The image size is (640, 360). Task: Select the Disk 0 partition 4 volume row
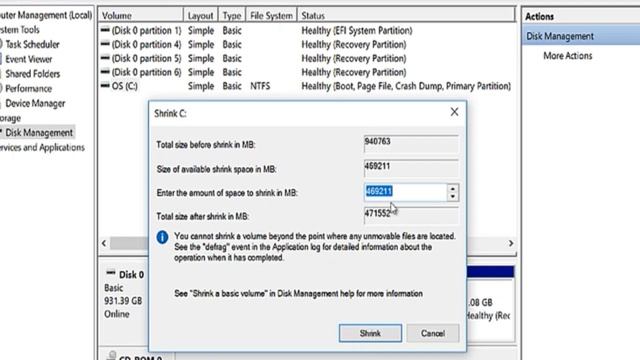point(307,44)
